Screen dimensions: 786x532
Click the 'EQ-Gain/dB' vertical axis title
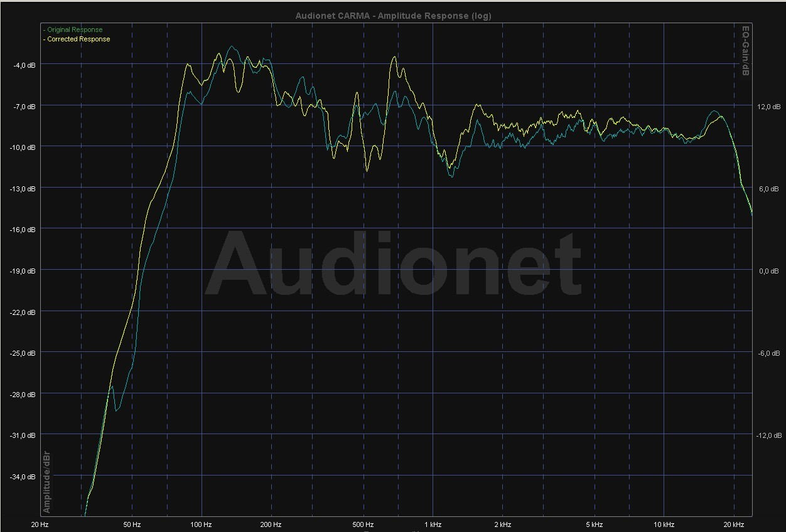[x=746, y=51]
